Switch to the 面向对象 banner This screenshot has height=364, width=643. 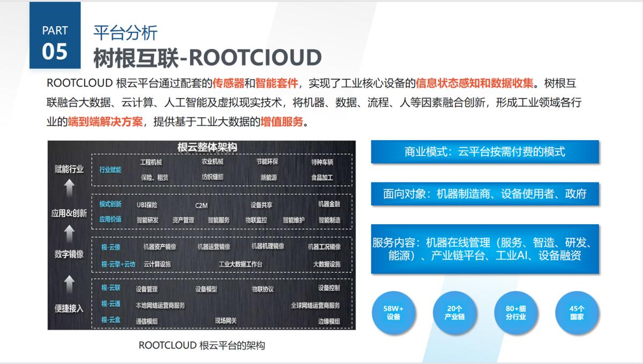(484, 195)
